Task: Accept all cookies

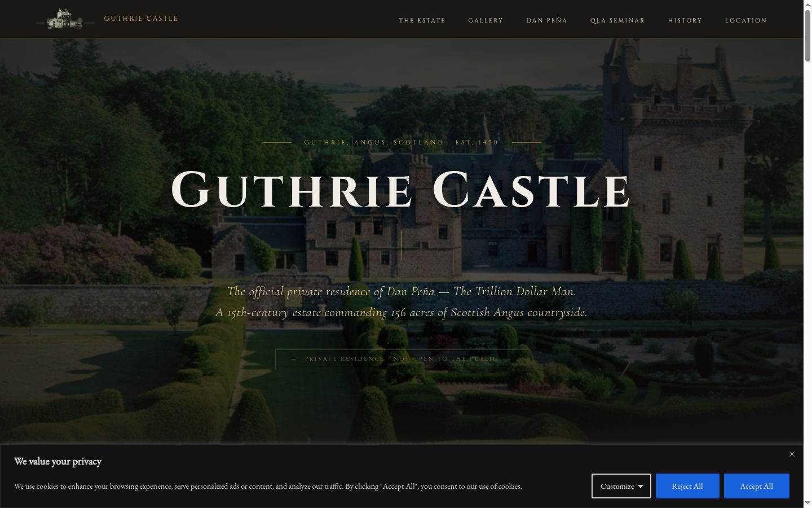Action: point(757,486)
